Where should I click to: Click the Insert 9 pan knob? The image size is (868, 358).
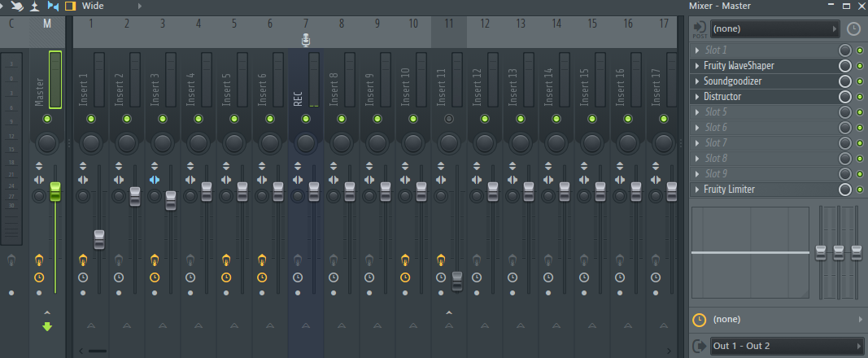click(x=377, y=142)
